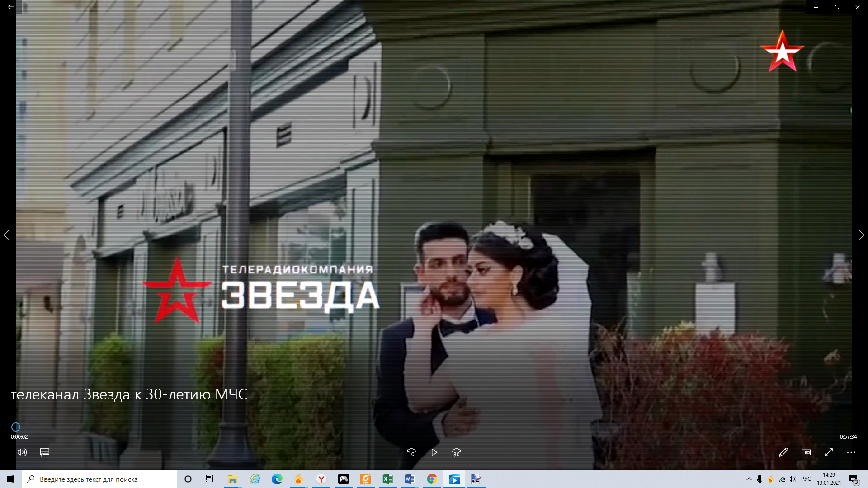
Task: Play the paused video
Action: pos(434,452)
